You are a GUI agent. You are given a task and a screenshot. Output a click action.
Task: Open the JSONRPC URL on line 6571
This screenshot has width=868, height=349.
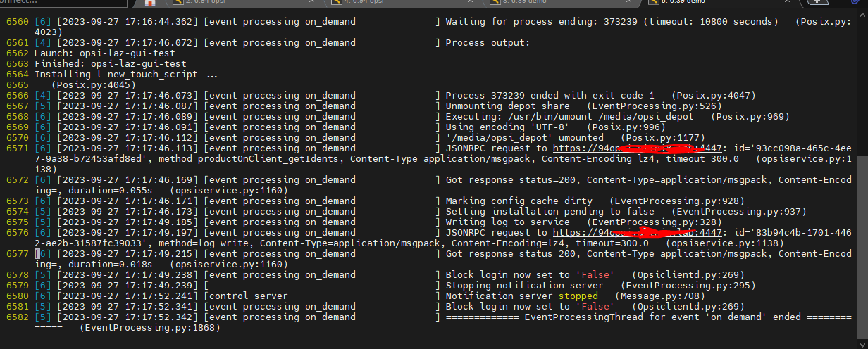click(638, 148)
